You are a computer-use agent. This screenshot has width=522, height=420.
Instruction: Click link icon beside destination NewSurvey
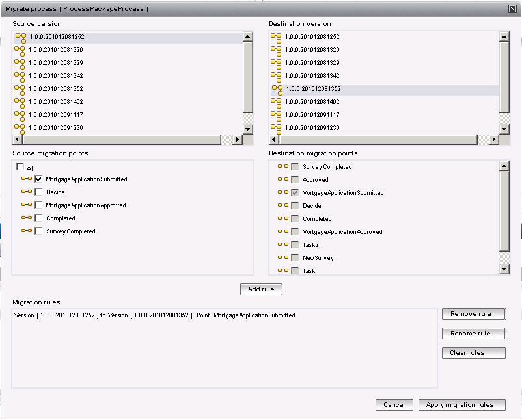click(x=283, y=257)
